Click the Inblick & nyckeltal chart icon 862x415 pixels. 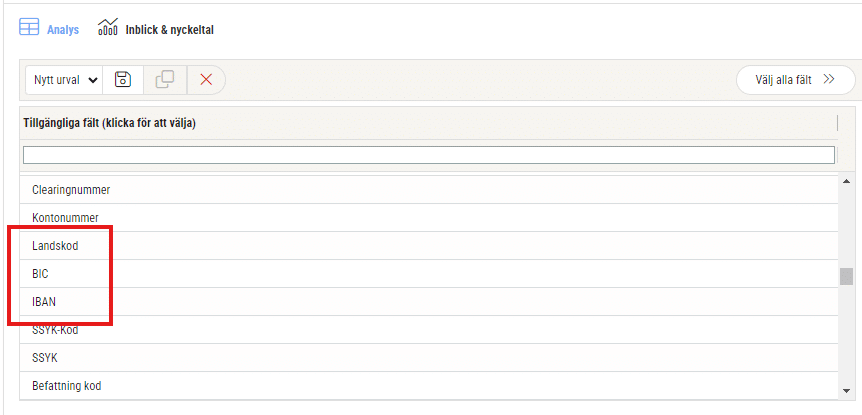[108, 27]
